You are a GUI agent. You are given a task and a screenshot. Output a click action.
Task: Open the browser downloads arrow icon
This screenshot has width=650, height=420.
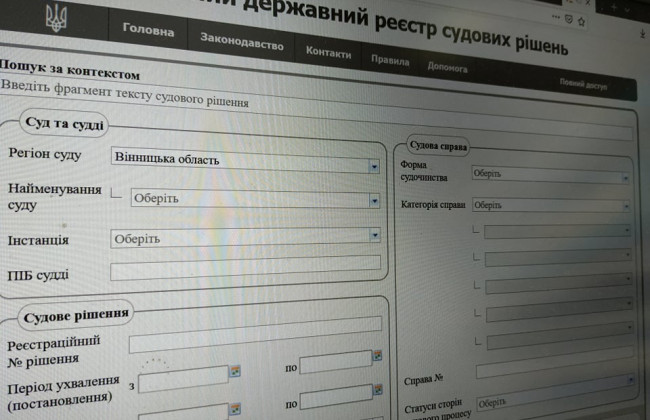coord(642,34)
